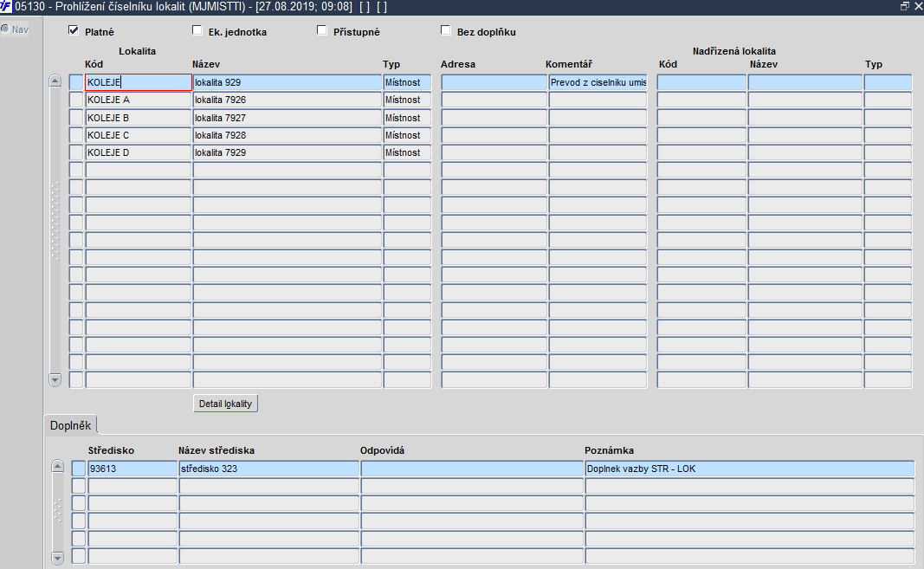Click Místnost type in KOLEJE D row

[x=407, y=152]
